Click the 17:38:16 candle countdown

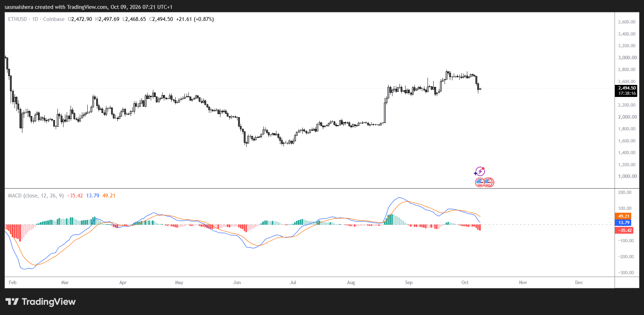[626, 93]
